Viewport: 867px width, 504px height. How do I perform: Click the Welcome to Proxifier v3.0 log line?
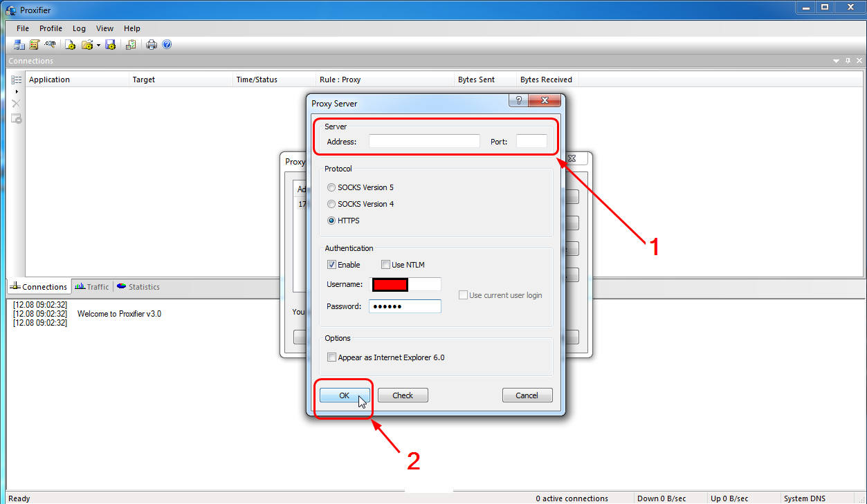click(119, 314)
